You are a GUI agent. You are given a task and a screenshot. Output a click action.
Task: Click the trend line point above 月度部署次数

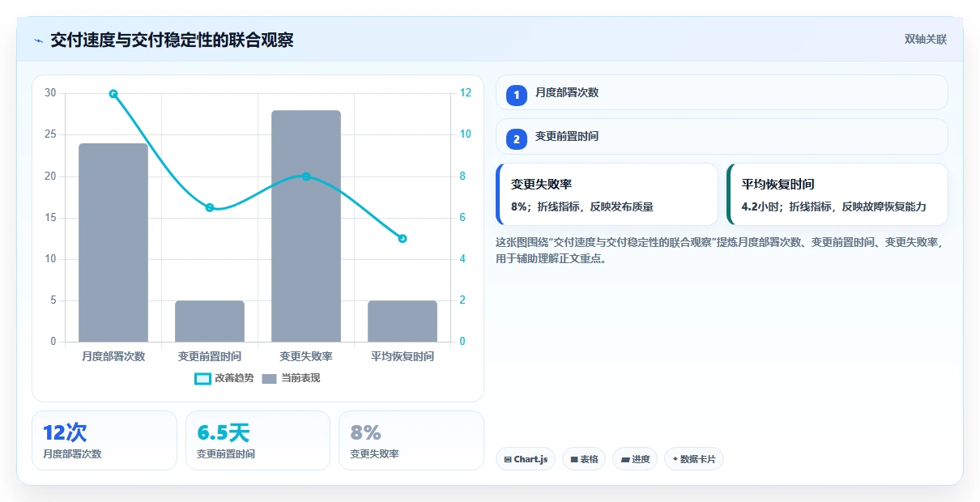(x=113, y=94)
